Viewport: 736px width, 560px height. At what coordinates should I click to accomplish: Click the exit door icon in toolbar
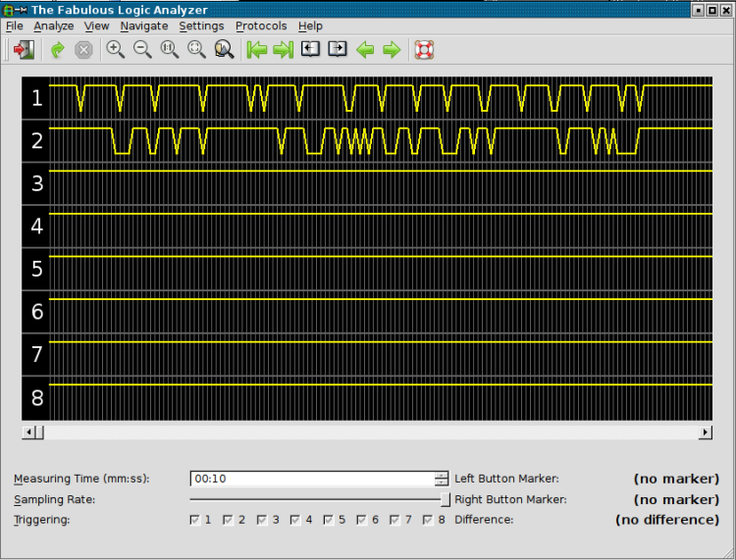24,50
